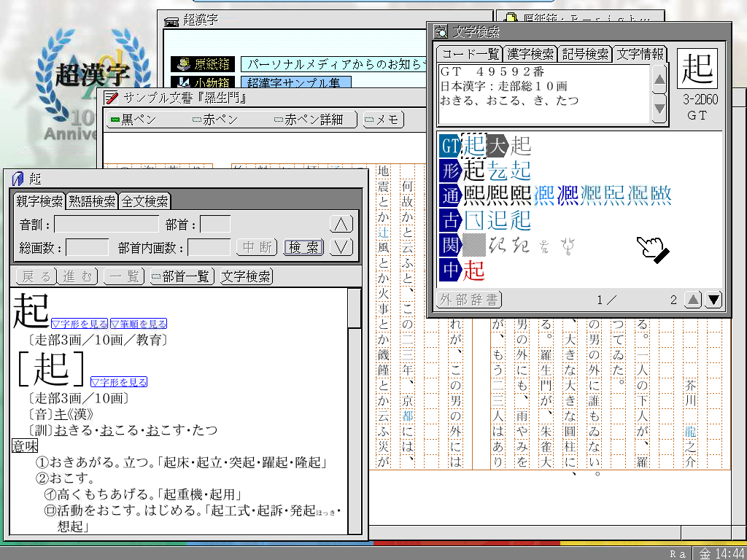Click the 形 category marker icon
747x560 pixels.
449,171
